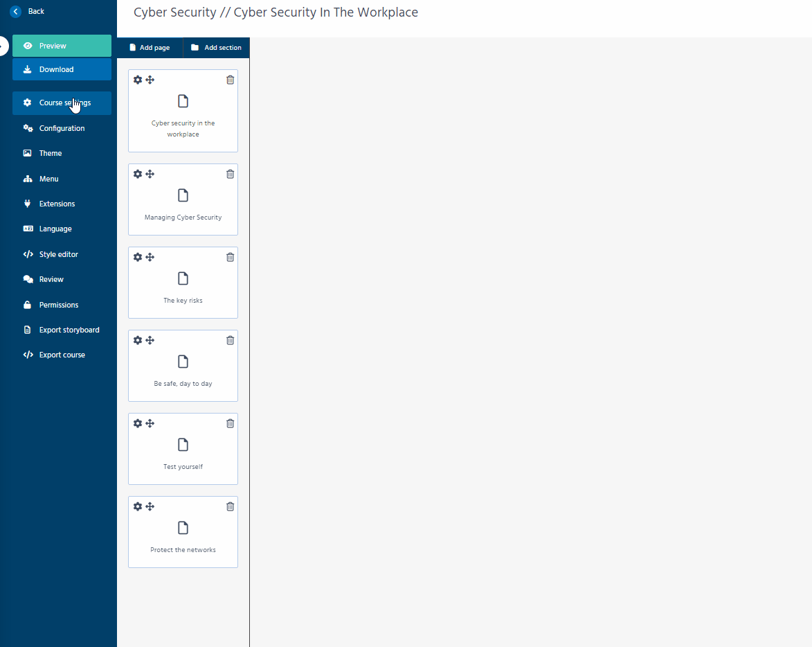Open Course settings in sidebar
812x647 pixels.
tap(62, 103)
